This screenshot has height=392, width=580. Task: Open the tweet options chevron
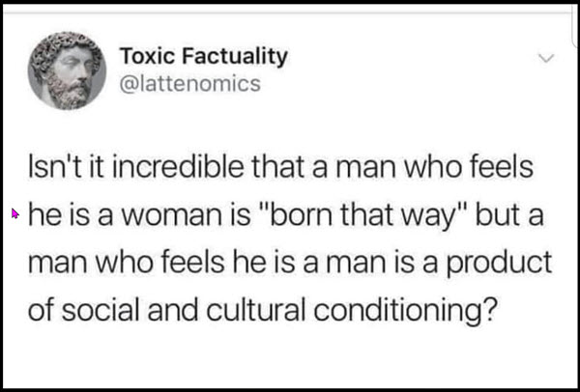[x=546, y=58]
